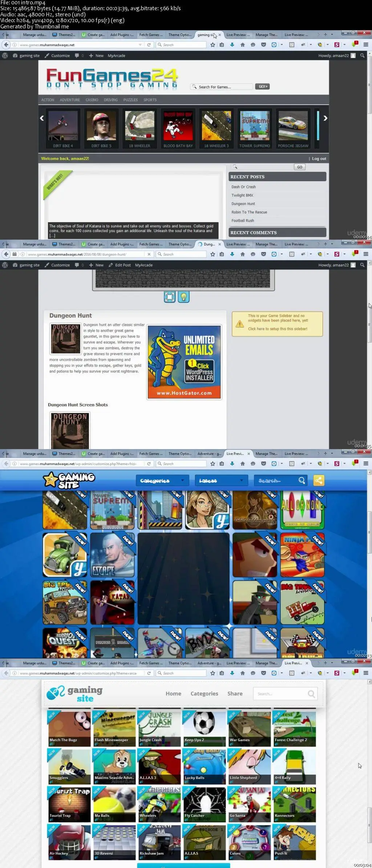Click bookmark star in the FunGames24 window toolbar
This screenshot has height=868, width=372.
(213, 45)
